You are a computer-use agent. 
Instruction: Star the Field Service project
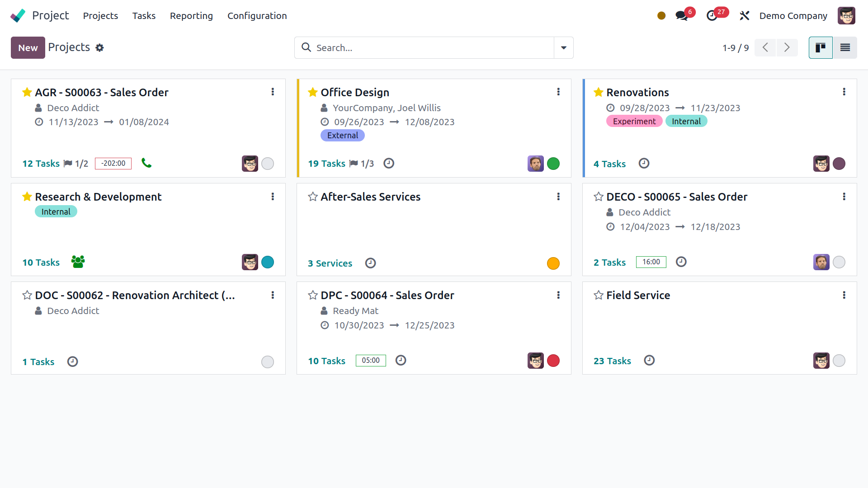pos(598,296)
